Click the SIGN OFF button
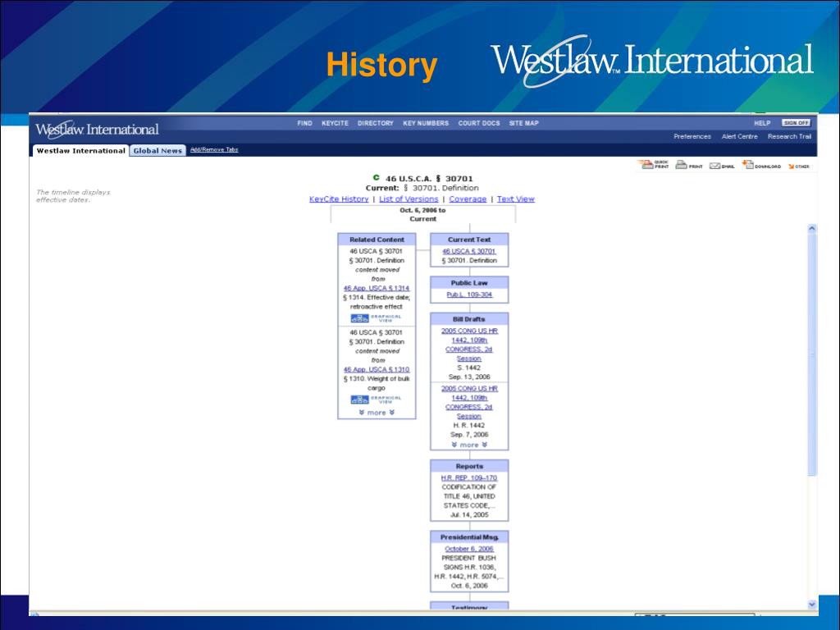The width and height of the screenshot is (840, 630). click(796, 123)
